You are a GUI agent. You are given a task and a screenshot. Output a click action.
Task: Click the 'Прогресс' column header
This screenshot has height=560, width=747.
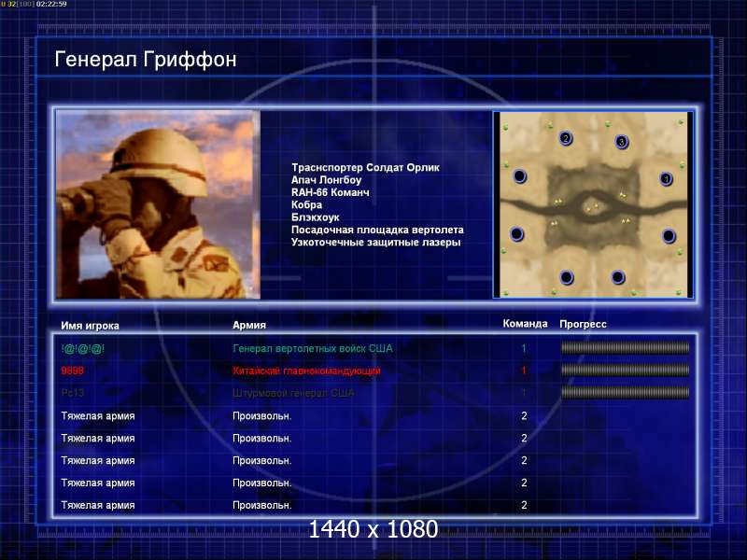[x=583, y=324]
